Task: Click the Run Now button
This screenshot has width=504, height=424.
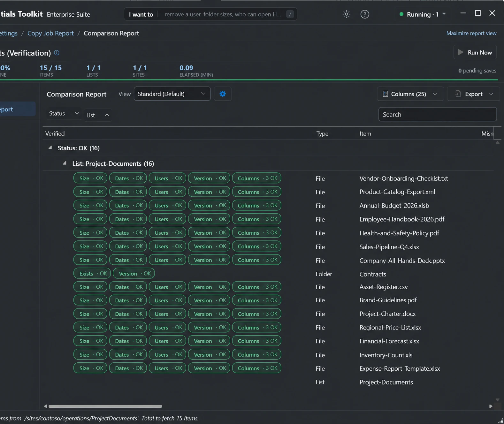Action: click(475, 52)
